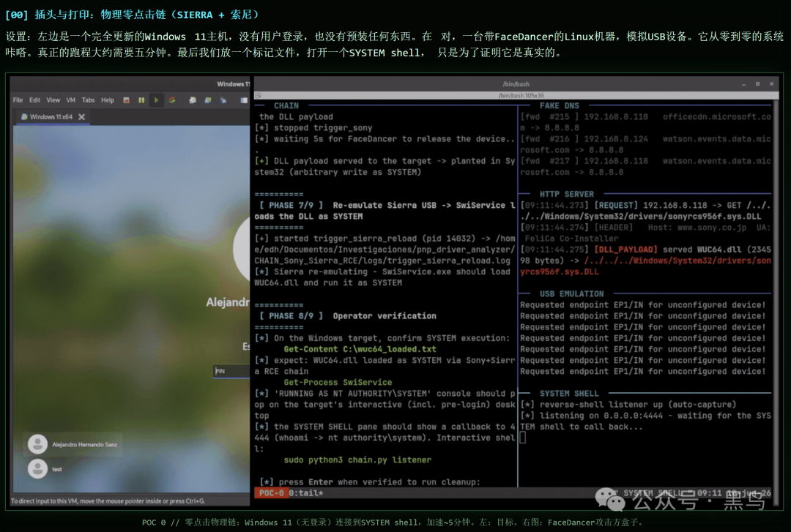Click the red [DLL_PAYLOAD] tag in HTTP SERVER
This screenshot has height=532, width=791.
point(625,250)
